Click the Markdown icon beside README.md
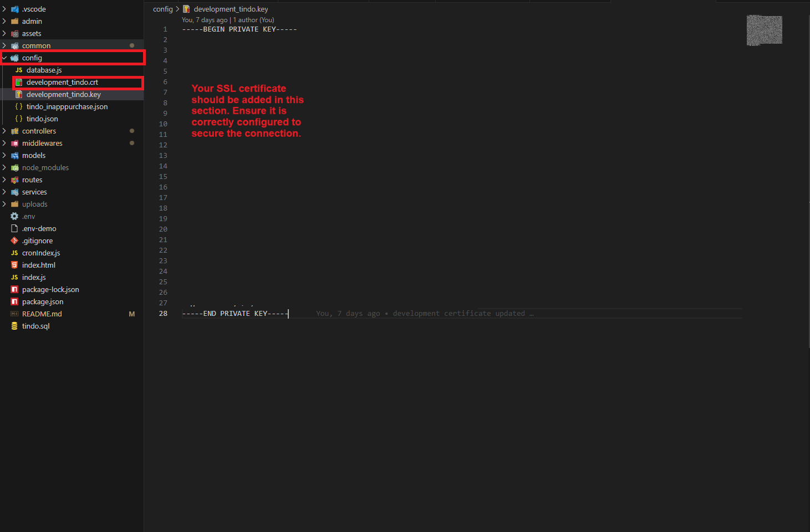 (14, 314)
